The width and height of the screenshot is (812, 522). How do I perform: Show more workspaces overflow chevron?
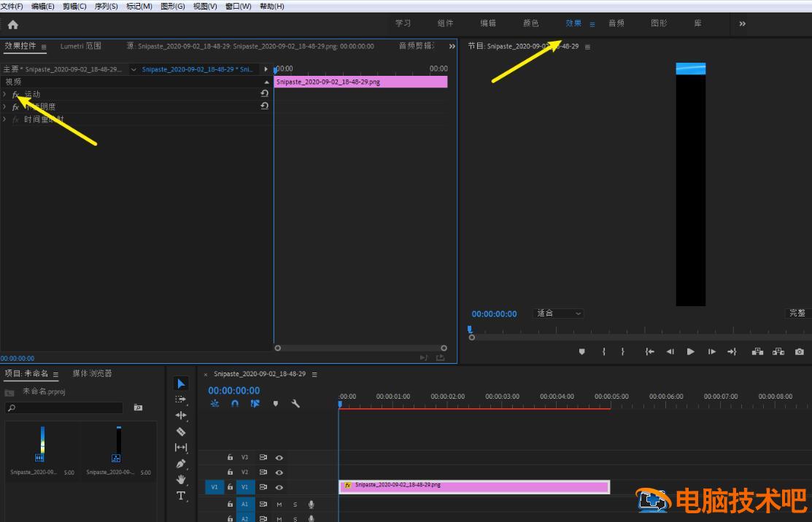743,24
